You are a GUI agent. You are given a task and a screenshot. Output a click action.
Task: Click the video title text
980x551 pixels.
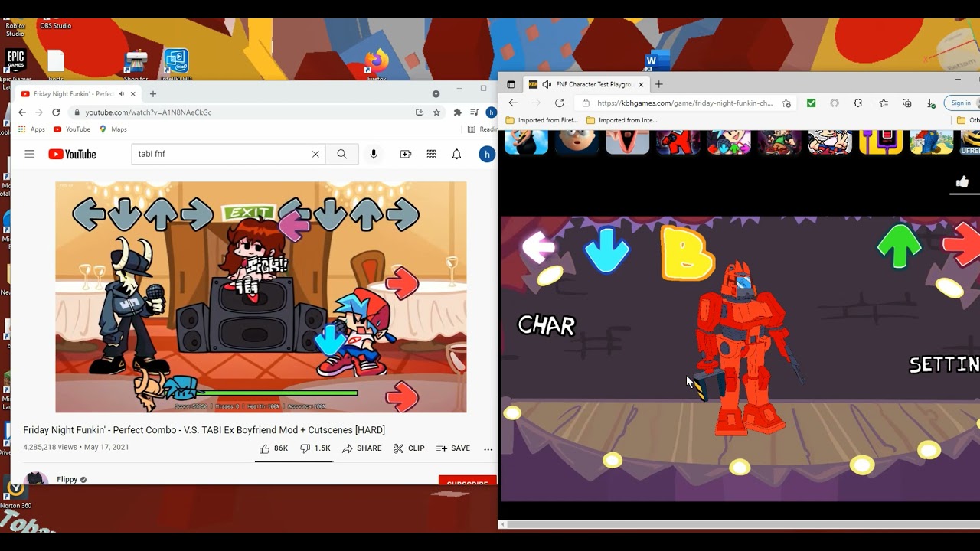tap(204, 430)
